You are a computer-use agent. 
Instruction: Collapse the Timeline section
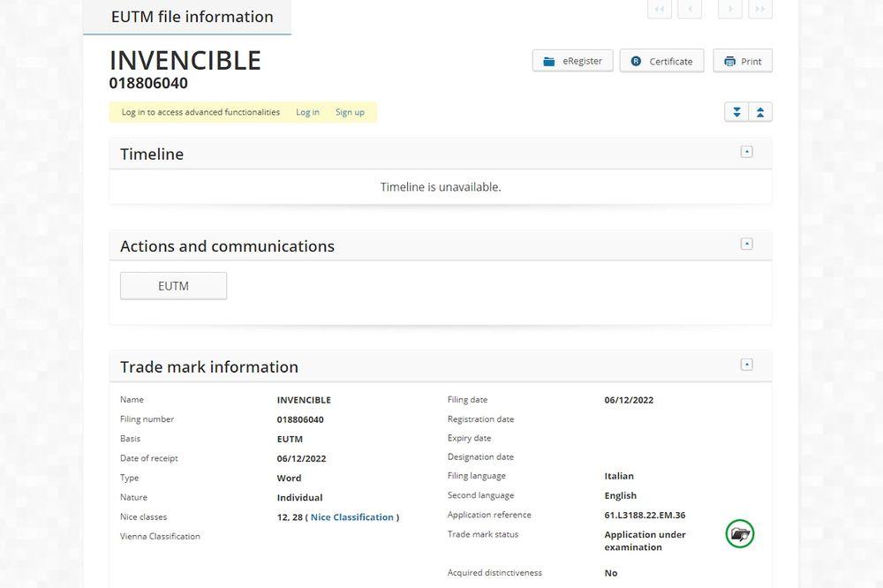(x=746, y=152)
